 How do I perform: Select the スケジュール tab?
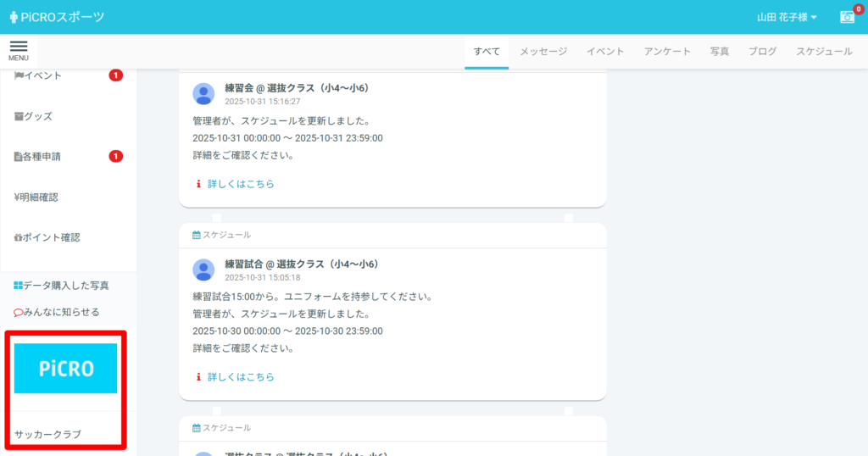(824, 52)
